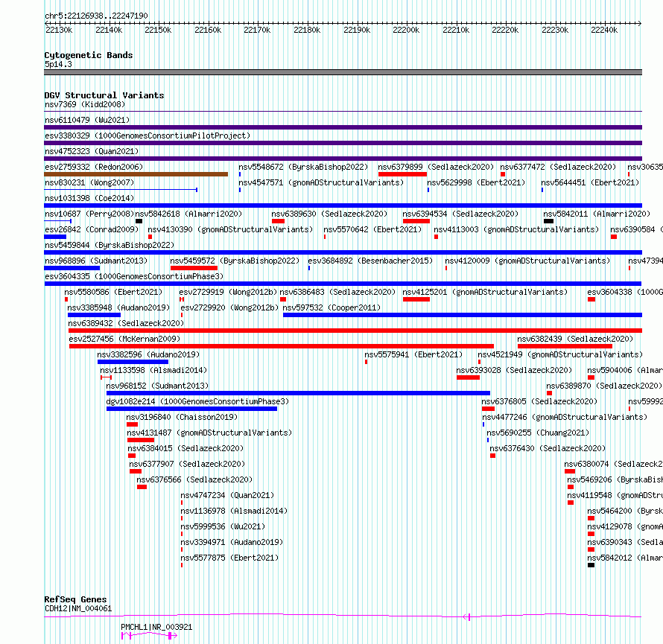The image size is (663, 644).
Task: Click the 22180k ruler tick label
Action: pyautogui.click(x=307, y=30)
